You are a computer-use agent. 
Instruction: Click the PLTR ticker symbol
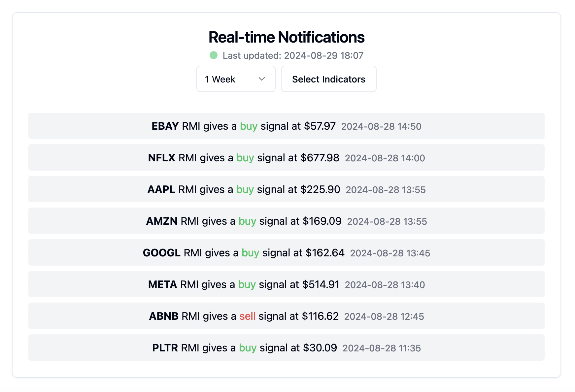click(x=165, y=348)
